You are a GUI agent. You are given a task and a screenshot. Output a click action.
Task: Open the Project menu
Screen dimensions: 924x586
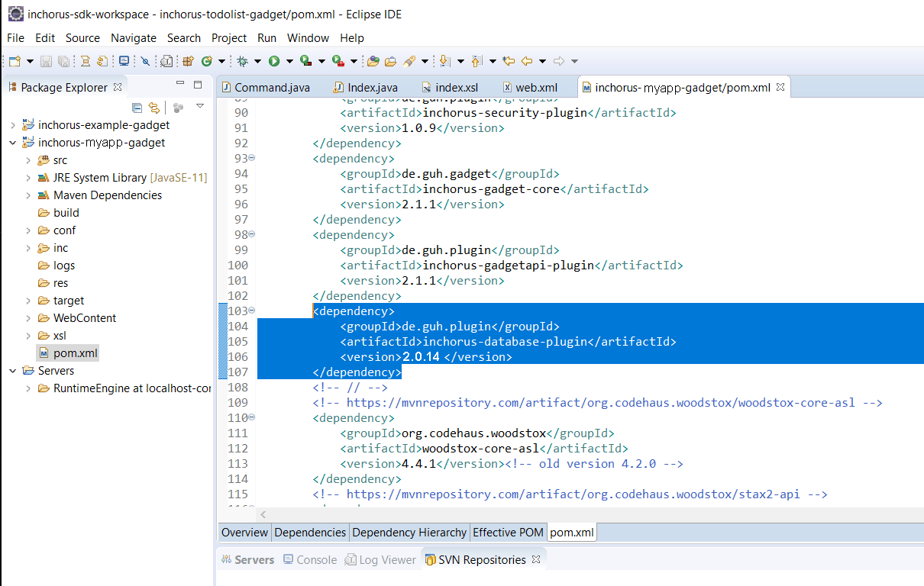click(x=229, y=37)
